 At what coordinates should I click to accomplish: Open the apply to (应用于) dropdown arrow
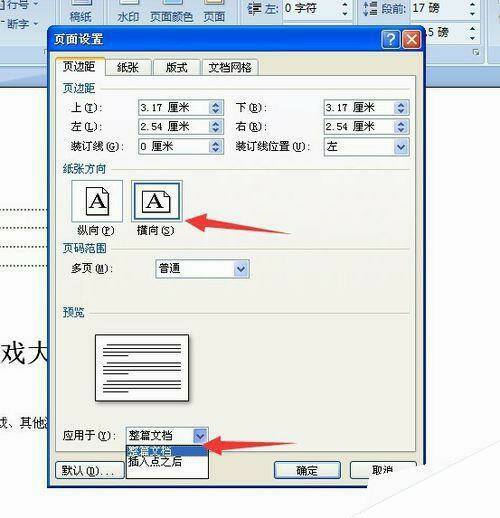pyautogui.click(x=200, y=435)
